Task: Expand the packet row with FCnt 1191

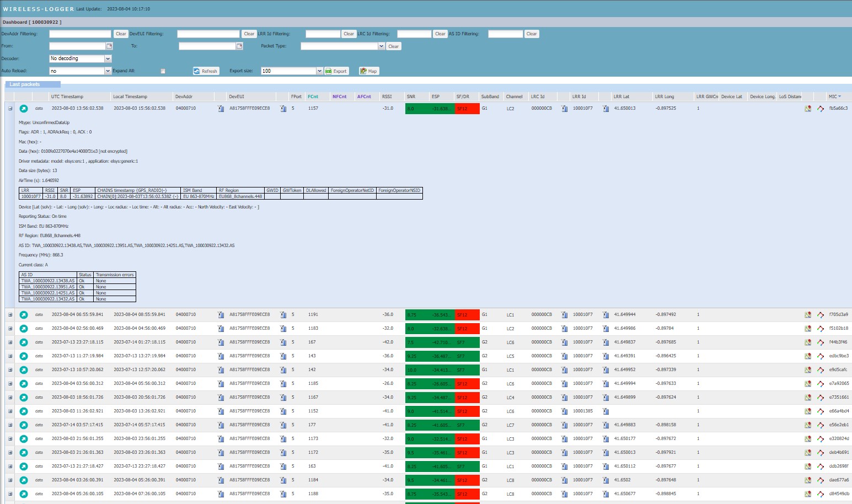Action: tap(10, 315)
